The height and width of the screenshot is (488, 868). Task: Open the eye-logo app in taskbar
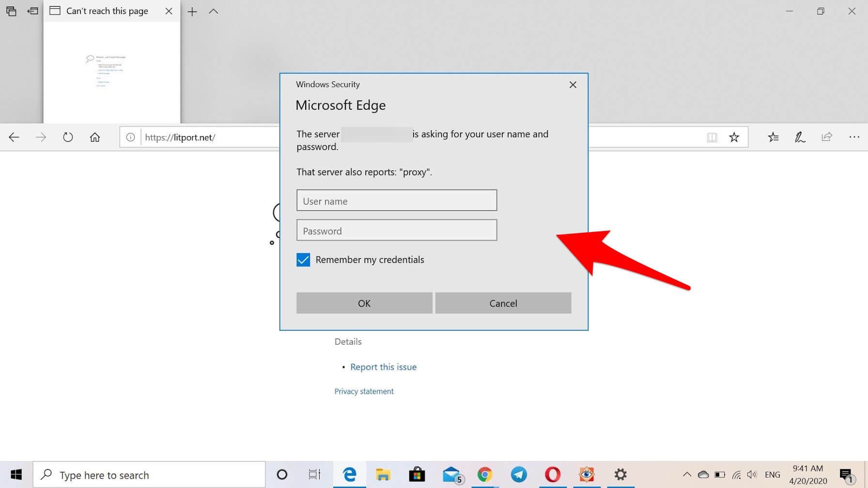point(587,474)
